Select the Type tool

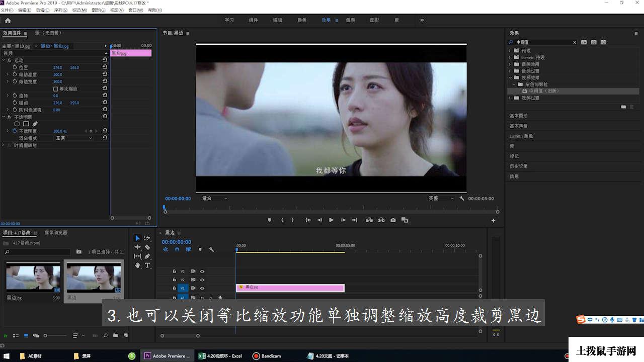(147, 265)
